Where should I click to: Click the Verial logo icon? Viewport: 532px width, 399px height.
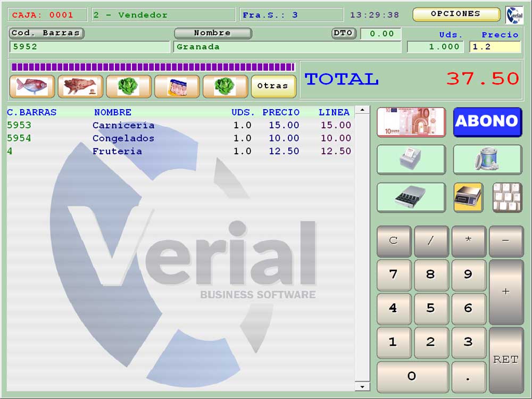(x=514, y=15)
